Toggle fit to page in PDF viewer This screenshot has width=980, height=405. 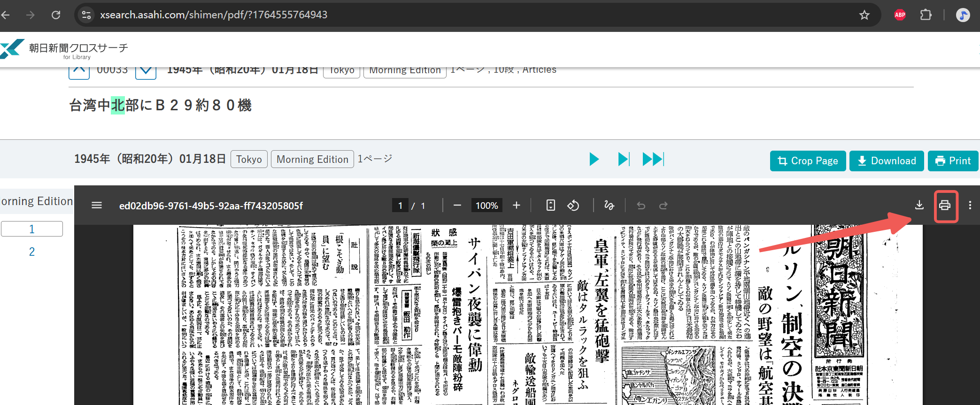point(551,206)
